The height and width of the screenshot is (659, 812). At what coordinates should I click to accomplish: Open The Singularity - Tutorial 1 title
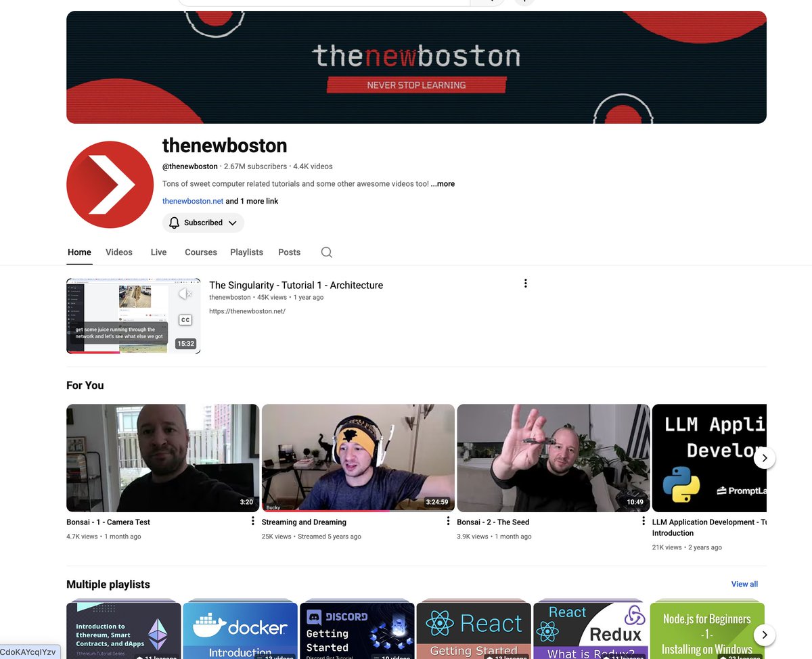pyautogui.click(x=296, y=286)
